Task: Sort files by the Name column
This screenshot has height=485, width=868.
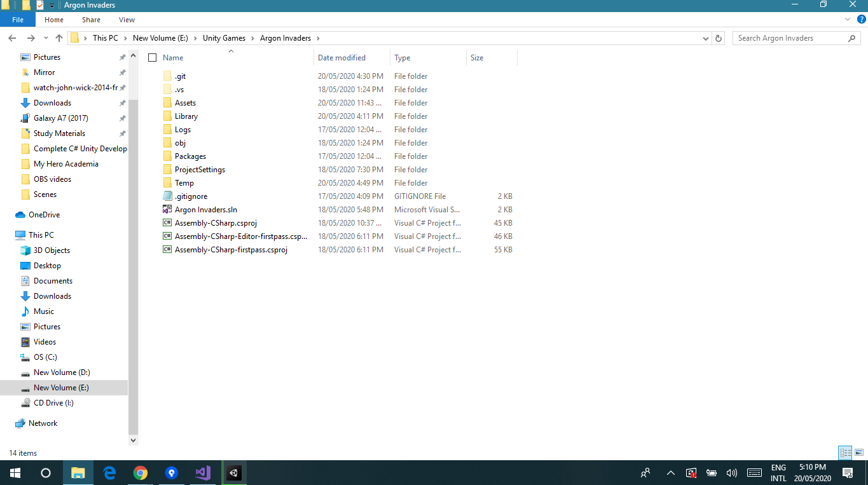Action: tap(173, 58)
